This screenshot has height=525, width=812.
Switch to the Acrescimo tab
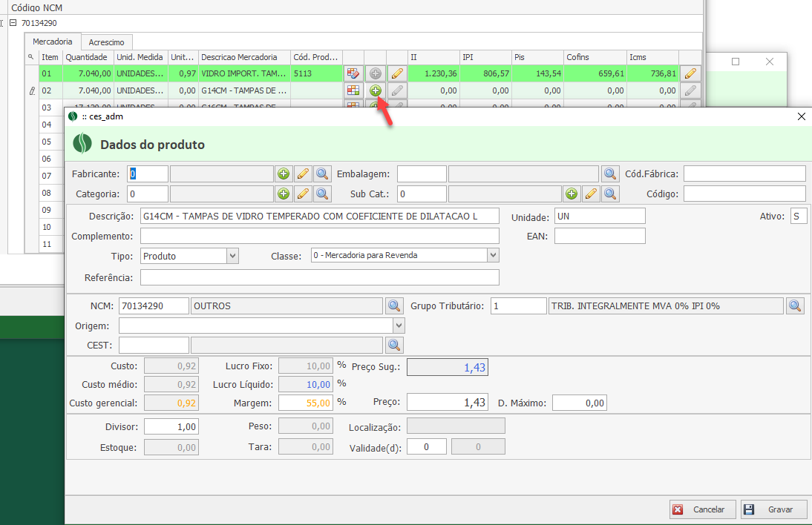pos(106,42)
